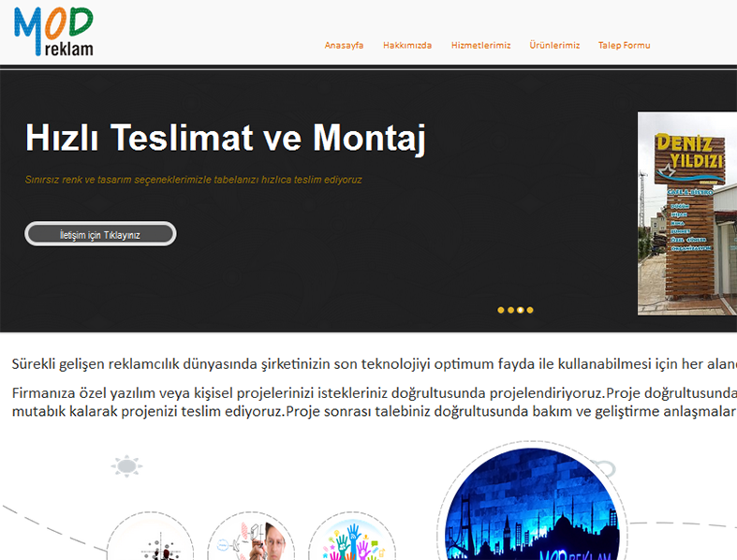Open the large blue Istanbul skyline circle
Screen dimensions: 737x560
pyautogui.click(x=531, y=510)
